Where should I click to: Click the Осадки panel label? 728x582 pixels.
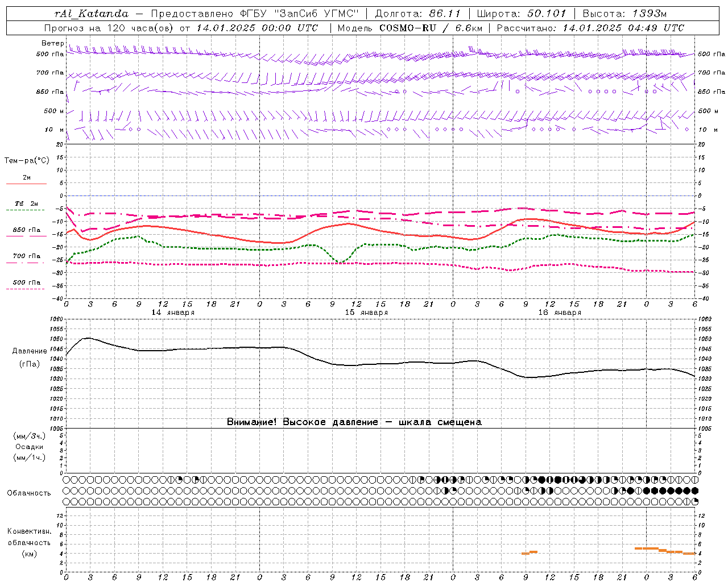[30, 447]
